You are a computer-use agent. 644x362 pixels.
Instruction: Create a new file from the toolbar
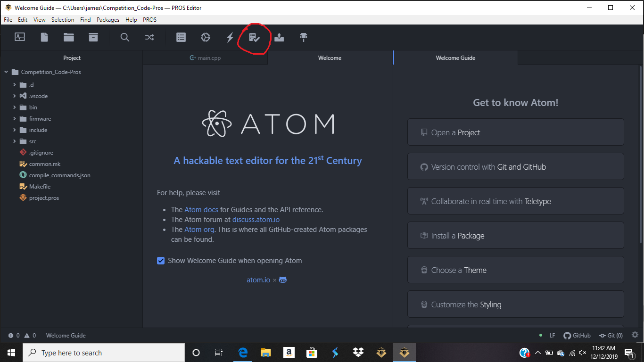click(x=44, y=37)
